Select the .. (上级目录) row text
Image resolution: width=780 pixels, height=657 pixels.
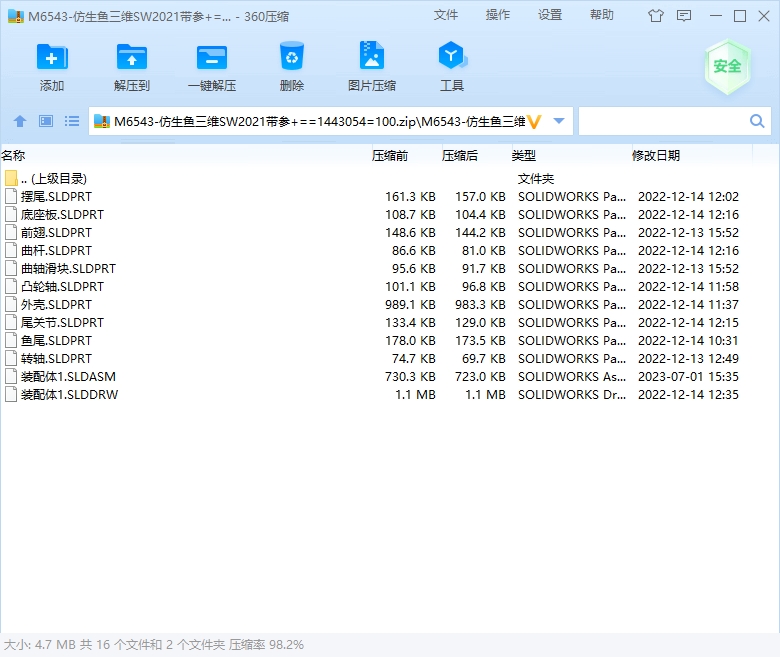click(54, 178)
